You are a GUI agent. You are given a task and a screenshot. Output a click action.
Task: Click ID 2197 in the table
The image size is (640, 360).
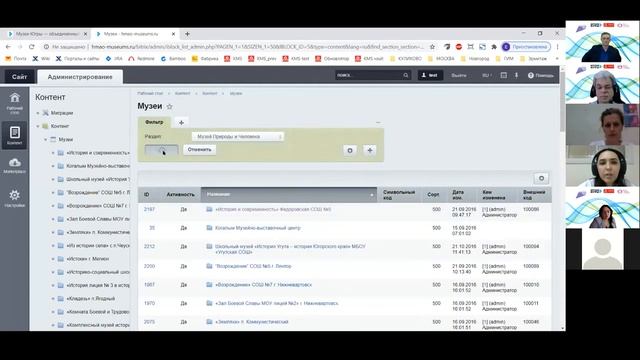(x=149, y=209)
